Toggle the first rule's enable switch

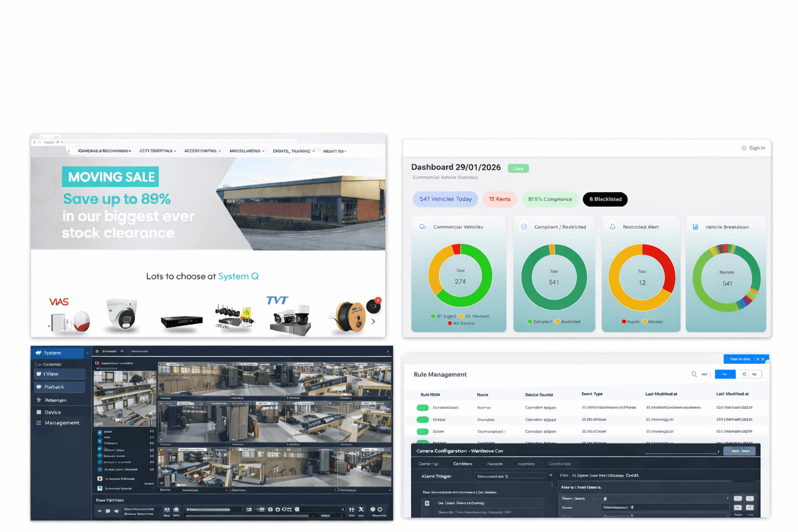(423, 407)
